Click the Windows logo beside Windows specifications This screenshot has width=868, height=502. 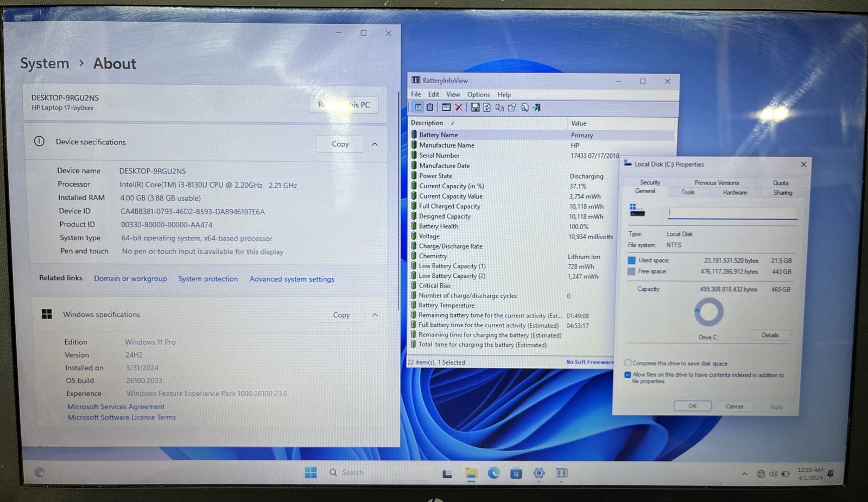[x=47, y=314]
